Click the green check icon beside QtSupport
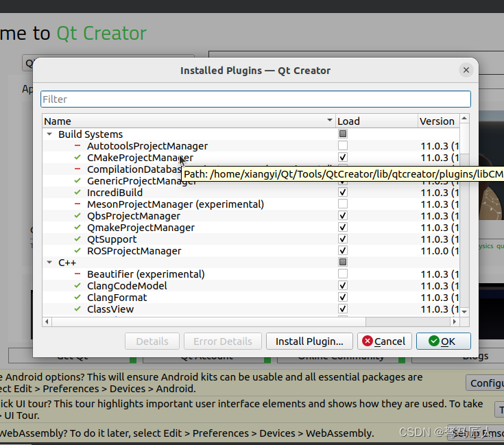The image size is (504, 445). point(77,239)
